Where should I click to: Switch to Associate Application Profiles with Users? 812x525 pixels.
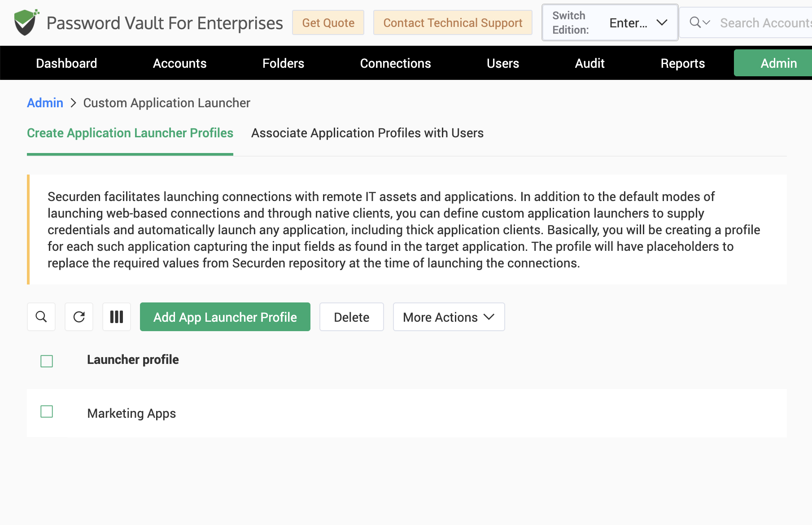(367, 133)
